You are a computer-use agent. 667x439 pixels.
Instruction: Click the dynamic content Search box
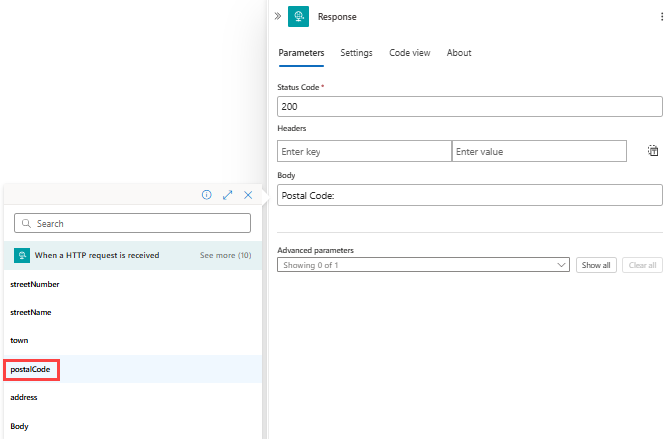[x=133, y=224]
